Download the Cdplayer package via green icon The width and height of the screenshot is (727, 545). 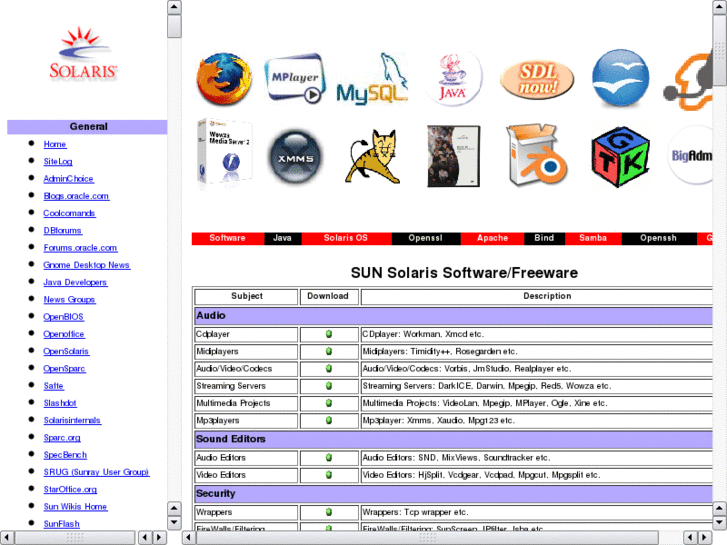tap(329, 334)
